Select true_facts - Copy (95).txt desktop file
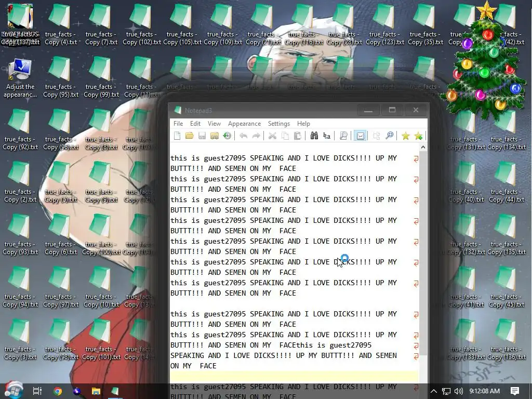 tap(61, 78)
